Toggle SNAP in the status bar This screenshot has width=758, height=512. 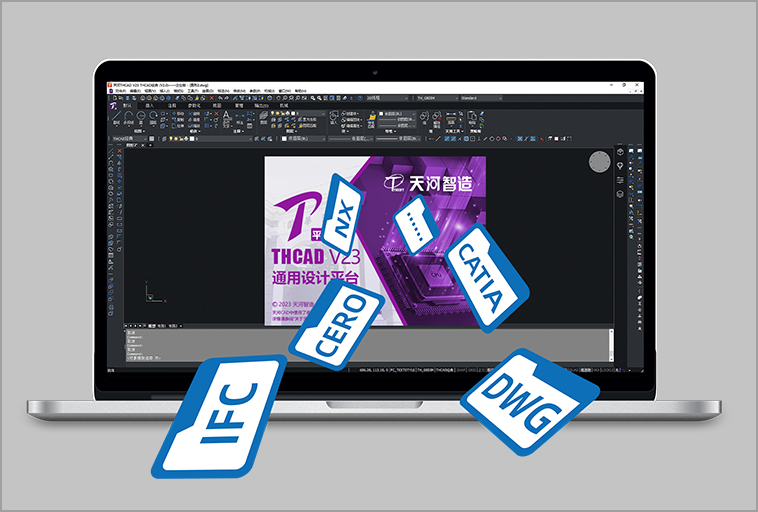pos(461,370)
